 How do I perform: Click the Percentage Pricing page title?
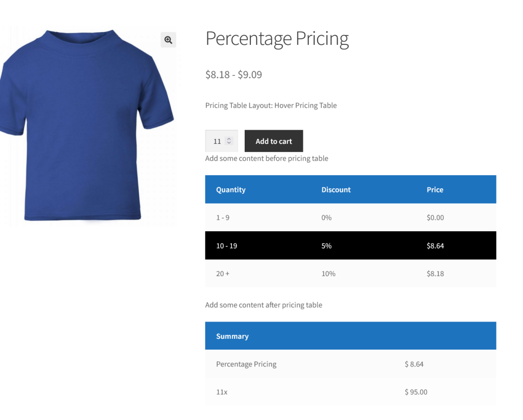click(x=277, y=39)
